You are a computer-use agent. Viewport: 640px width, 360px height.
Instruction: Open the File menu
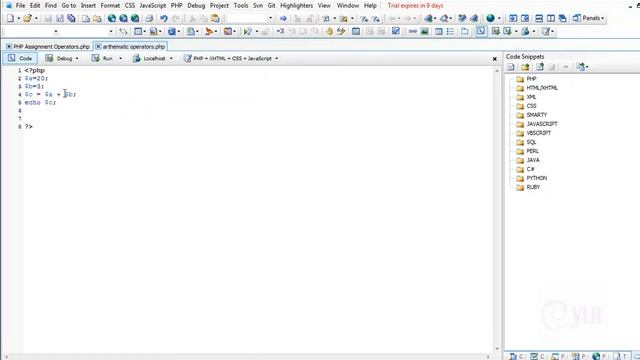[x=20, y=6]
